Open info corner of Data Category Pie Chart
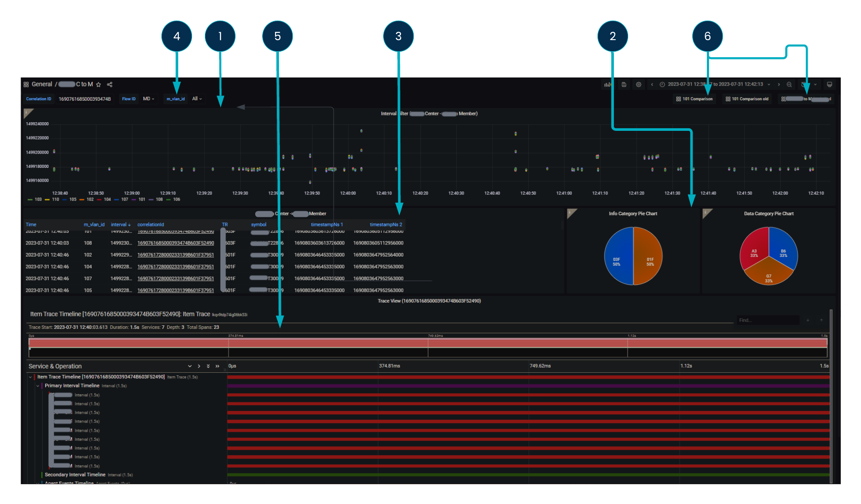The width and height of the screenshot is (861, 504). tap(707, 213)
